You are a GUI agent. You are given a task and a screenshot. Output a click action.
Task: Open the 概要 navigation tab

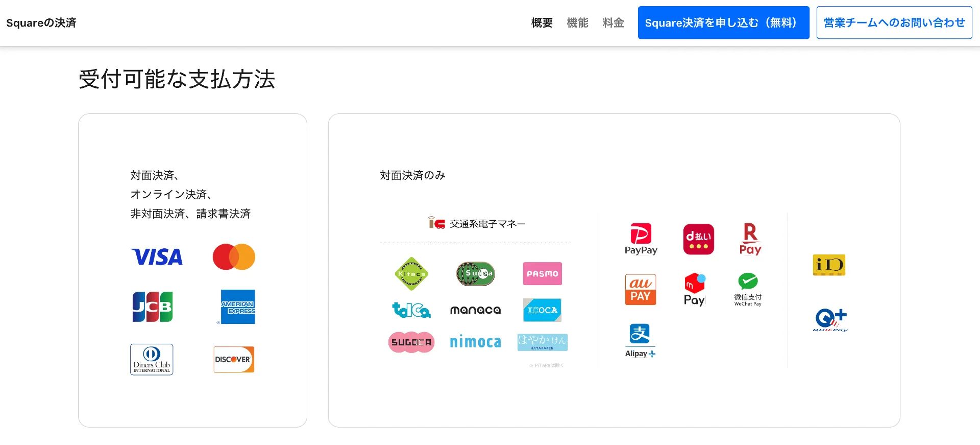coord(542,23)
